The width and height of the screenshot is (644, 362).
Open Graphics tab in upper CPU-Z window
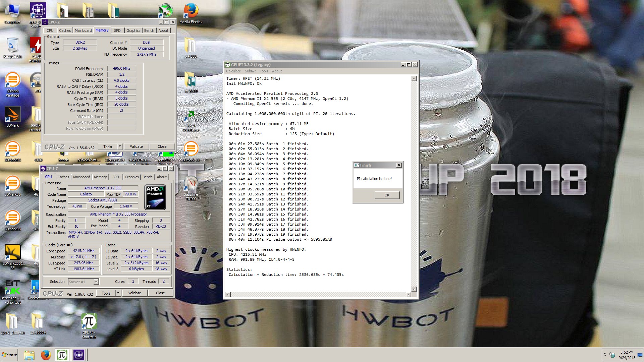[x=133, y=31]
